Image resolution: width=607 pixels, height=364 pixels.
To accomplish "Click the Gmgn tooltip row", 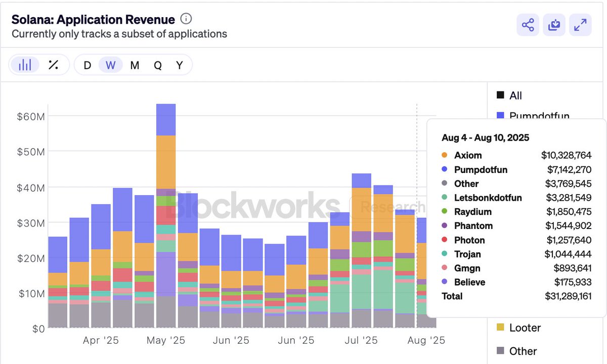I will [x=516, y=268].
